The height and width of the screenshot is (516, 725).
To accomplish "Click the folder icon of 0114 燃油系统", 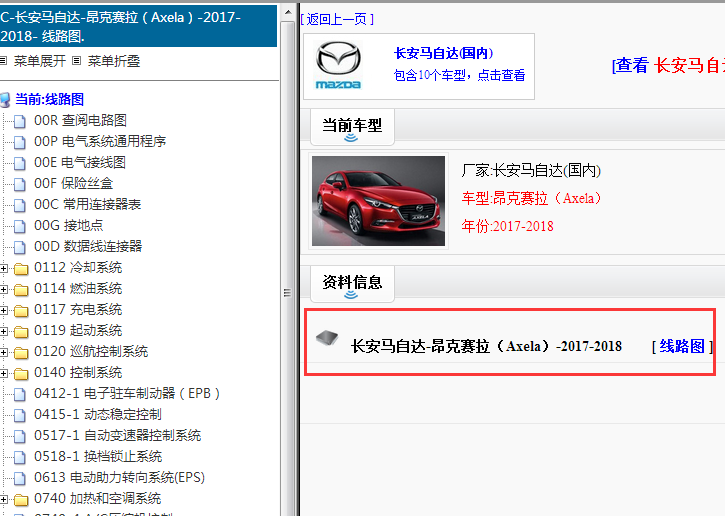I will (x=21, y=289).
